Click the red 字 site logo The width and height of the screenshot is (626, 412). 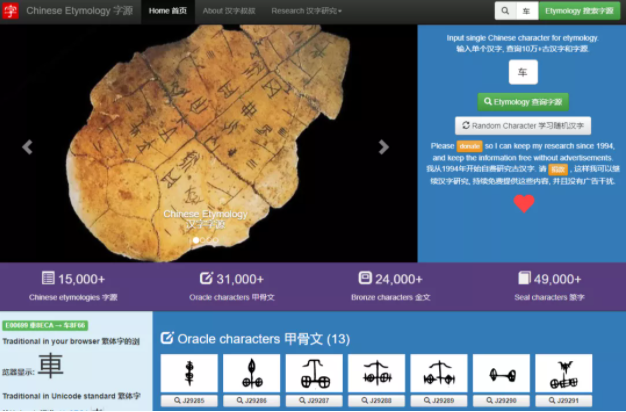coord(11,11)
